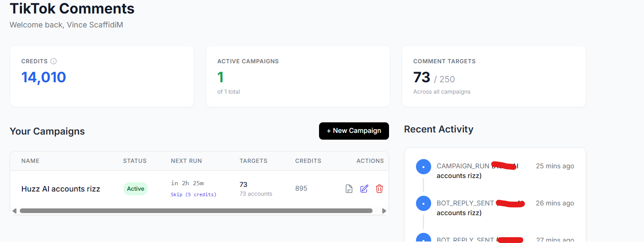Viewport: 644px width, 243px height.
Task: Click the 'in 2h 25m' next run text
Action: 187,183
